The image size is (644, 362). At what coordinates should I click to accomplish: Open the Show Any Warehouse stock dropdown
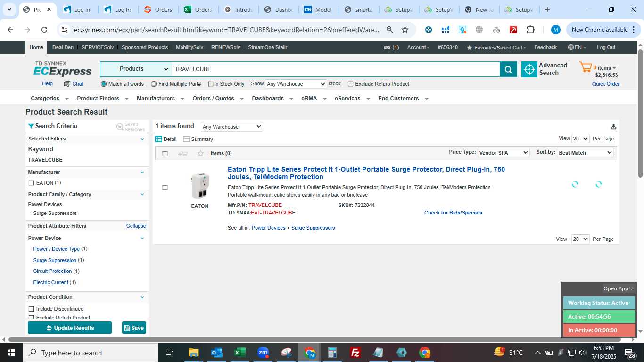[x=296, y=84]
